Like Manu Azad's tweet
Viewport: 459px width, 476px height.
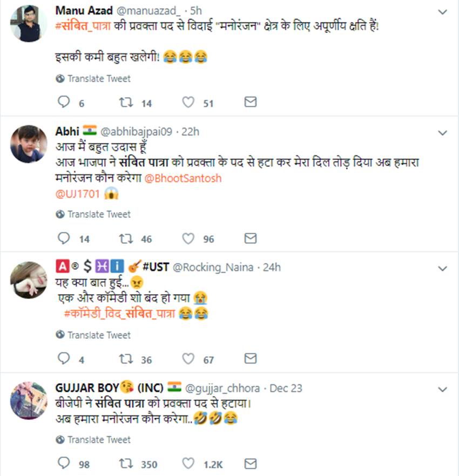[x=188, y=103]
